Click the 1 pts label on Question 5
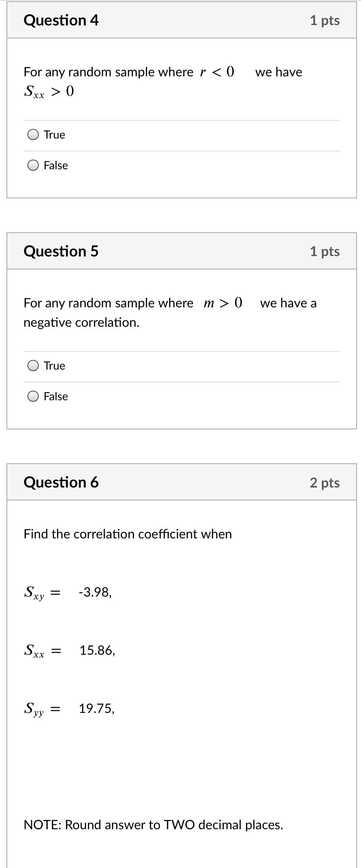Screen dimensions: 361x868 coord(325,251)
